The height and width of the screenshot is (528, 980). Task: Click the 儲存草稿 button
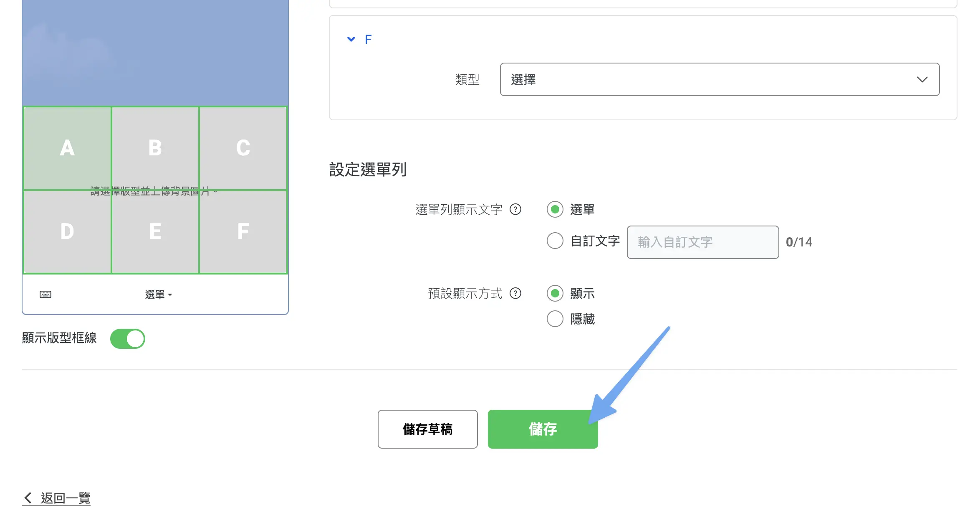tap(427, 429)
